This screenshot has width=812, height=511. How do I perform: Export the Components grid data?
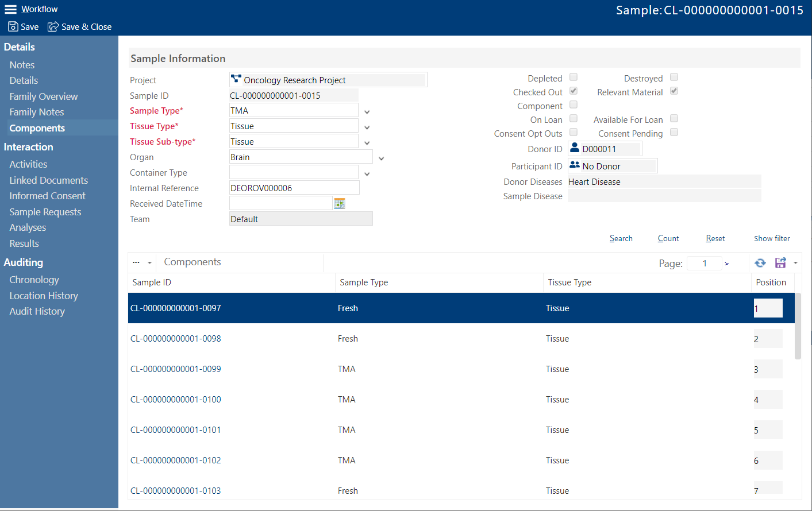tap(780, 262)
